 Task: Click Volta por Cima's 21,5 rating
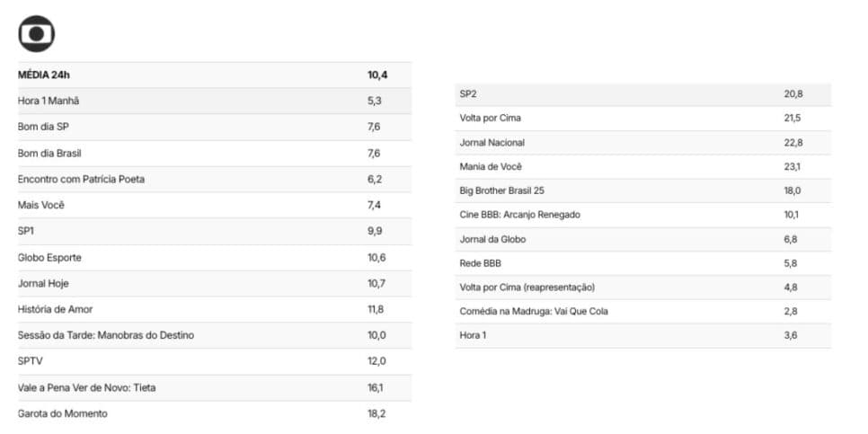click(x=793, y=119)
